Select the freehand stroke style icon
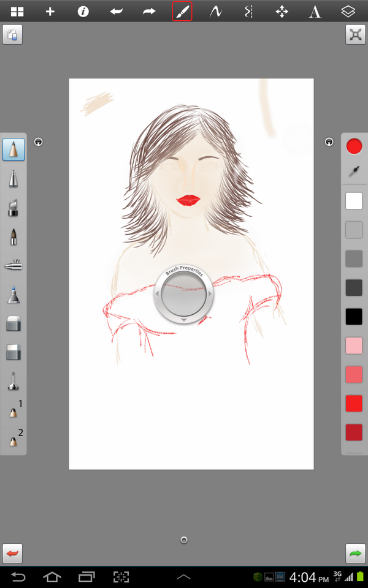Screen dimensions: 368x588 coord(215,12)
